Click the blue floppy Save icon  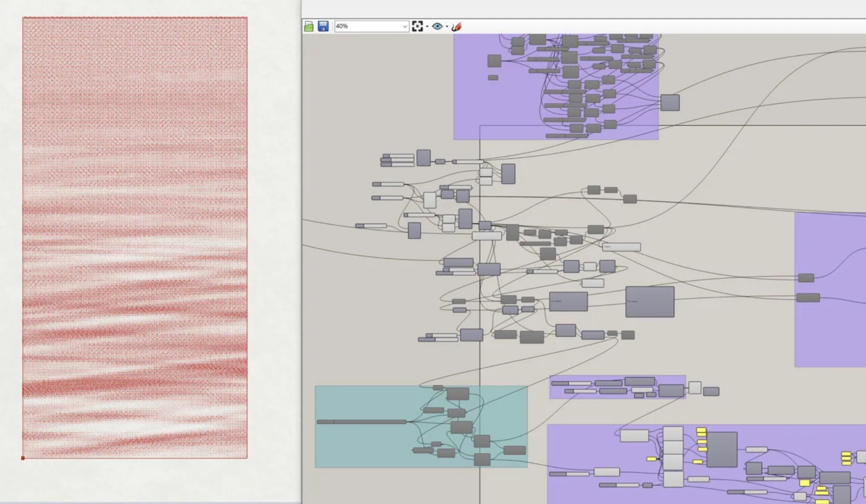point(323,26)
